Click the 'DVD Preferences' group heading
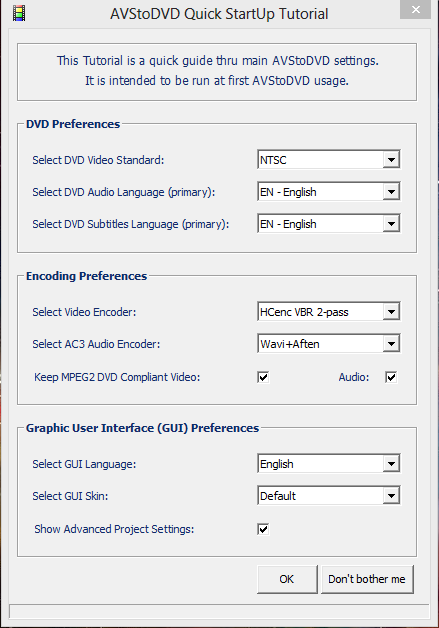This screenshot has width=439, height=628. [73, 124]
